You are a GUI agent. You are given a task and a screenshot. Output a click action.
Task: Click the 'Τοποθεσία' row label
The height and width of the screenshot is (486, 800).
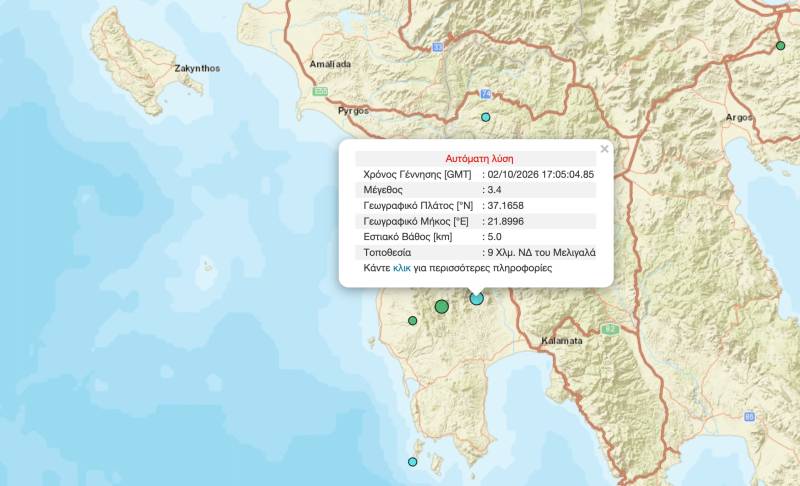(387, 252)
